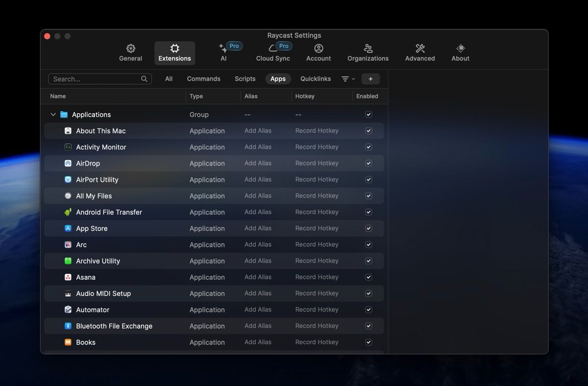Select the Quicklinks filter tab
This screenshot has width=588, height=386.
click(x=316, y=79)
